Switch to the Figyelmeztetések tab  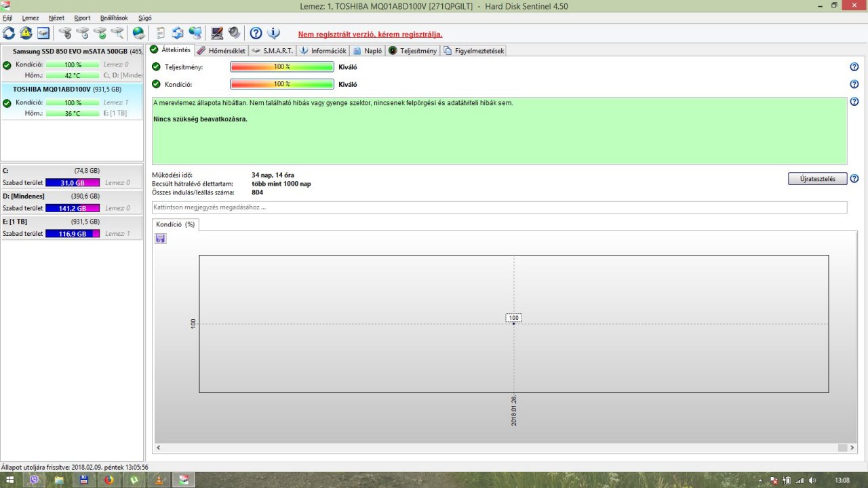[x=473, y=51]
